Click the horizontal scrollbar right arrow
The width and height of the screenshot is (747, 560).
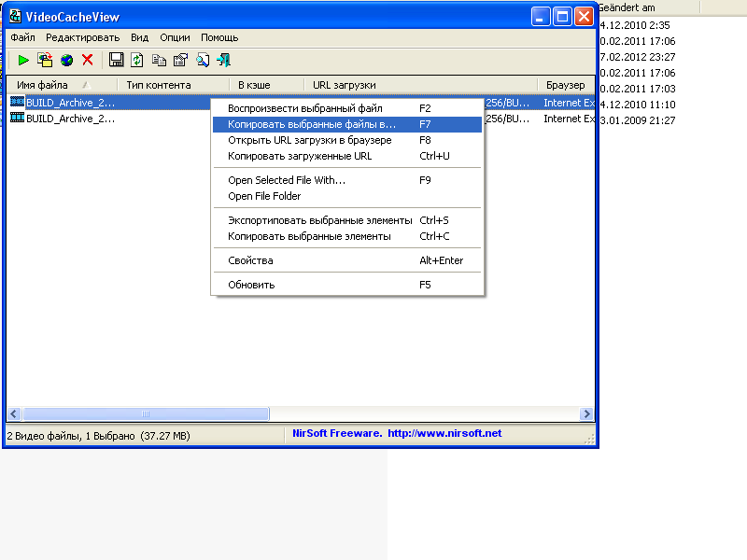tap(587, 413)
